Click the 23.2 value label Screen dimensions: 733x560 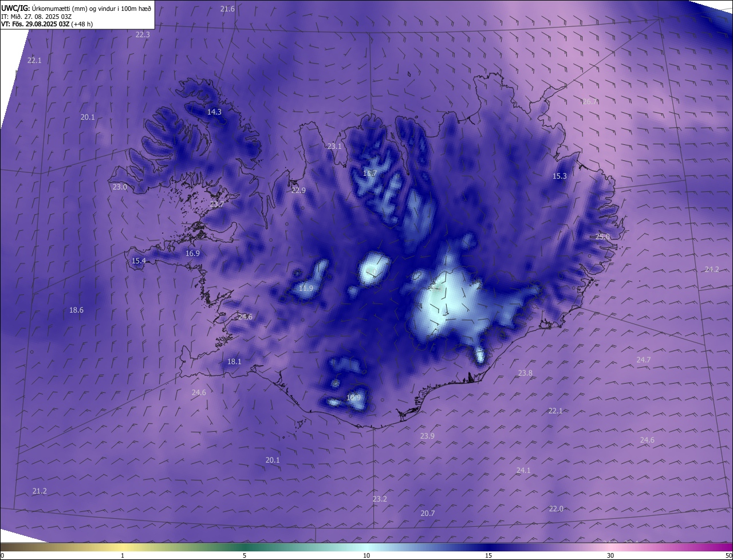pyautogui.click(x=380, y=499)
